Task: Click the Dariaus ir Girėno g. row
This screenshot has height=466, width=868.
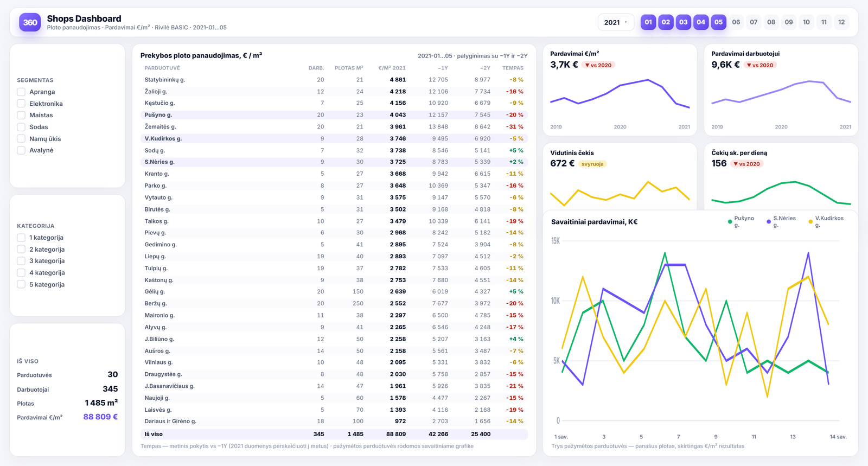Action: click(334, 421)
